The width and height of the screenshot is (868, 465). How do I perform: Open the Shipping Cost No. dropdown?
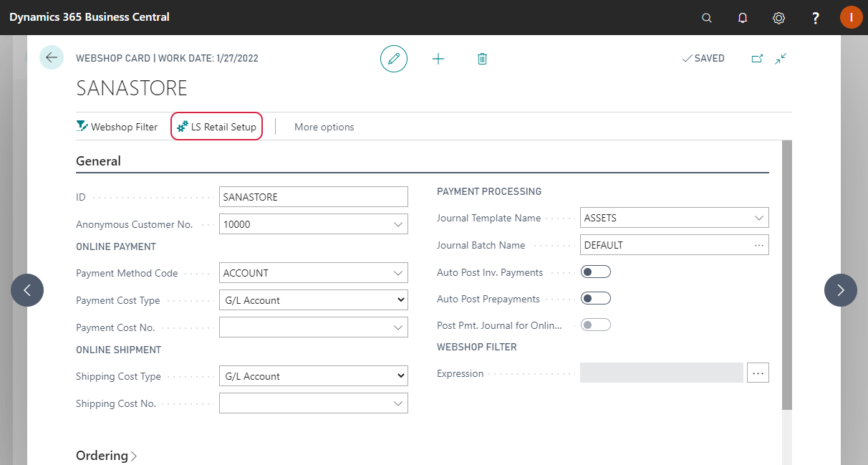coord(399,403)
